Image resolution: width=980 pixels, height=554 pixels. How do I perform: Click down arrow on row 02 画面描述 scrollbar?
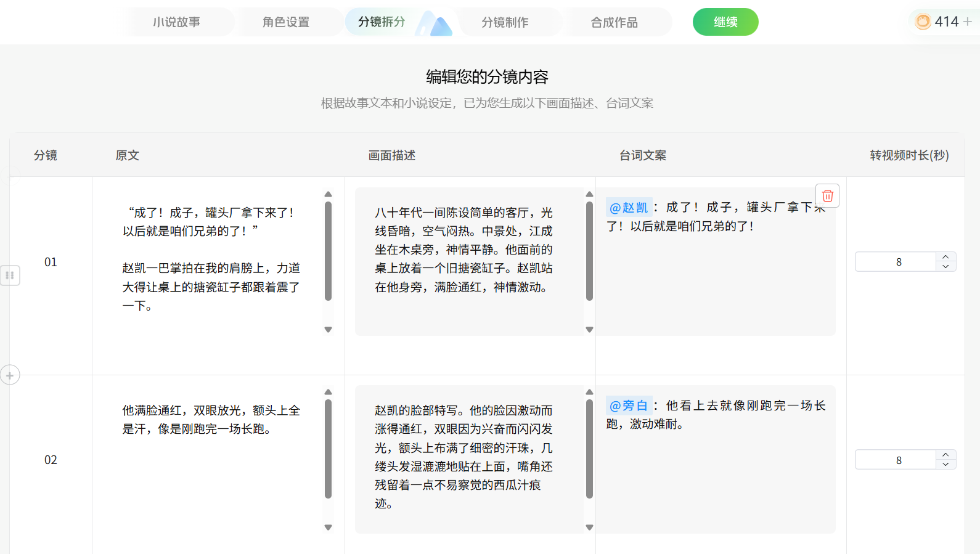coord(589,528)
